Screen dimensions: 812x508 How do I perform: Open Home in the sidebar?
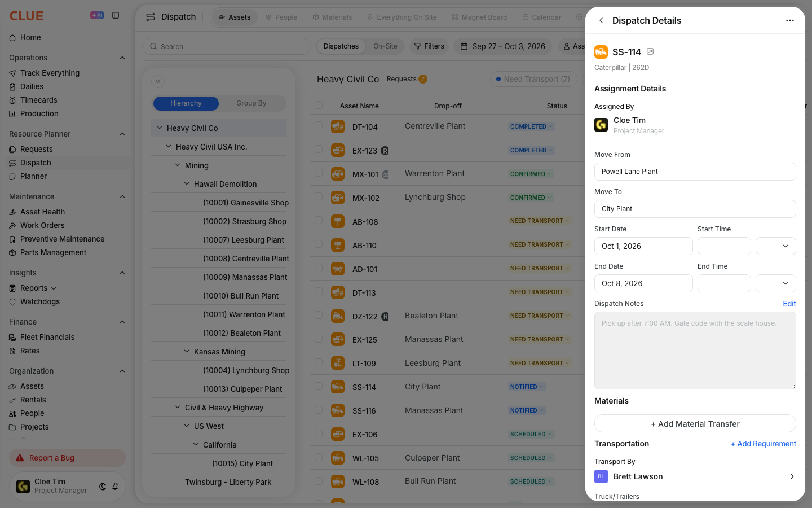[30, 37]
